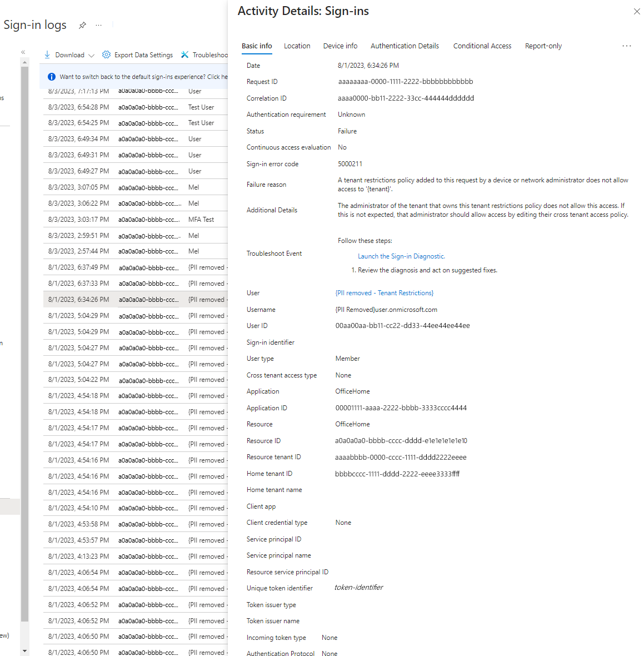Screen dimensions: 644x656
Task: Click the Username value user.onmicrosoft.com
Action: point(386,310)
